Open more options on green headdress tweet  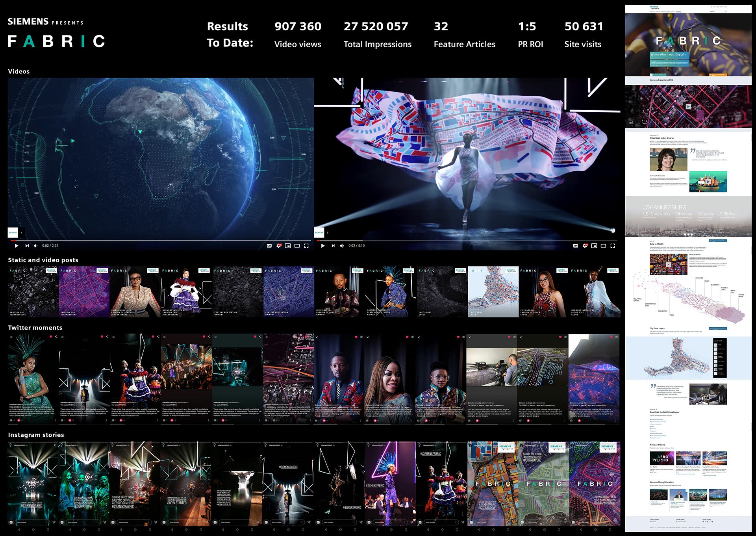coord(56,420)
